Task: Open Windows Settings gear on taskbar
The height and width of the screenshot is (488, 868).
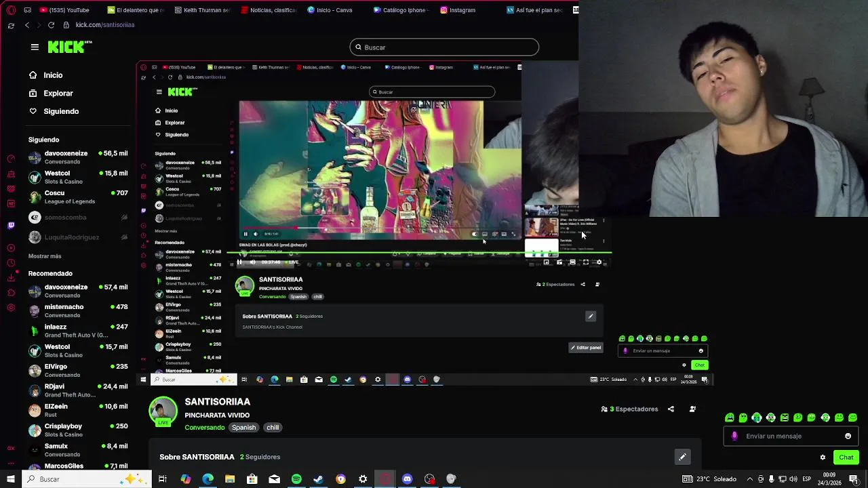Action: point(363,479)
